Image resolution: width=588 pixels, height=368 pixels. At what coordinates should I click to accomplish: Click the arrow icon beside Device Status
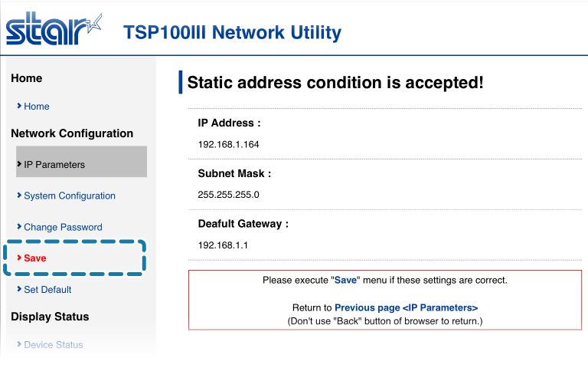coord(19,344)
